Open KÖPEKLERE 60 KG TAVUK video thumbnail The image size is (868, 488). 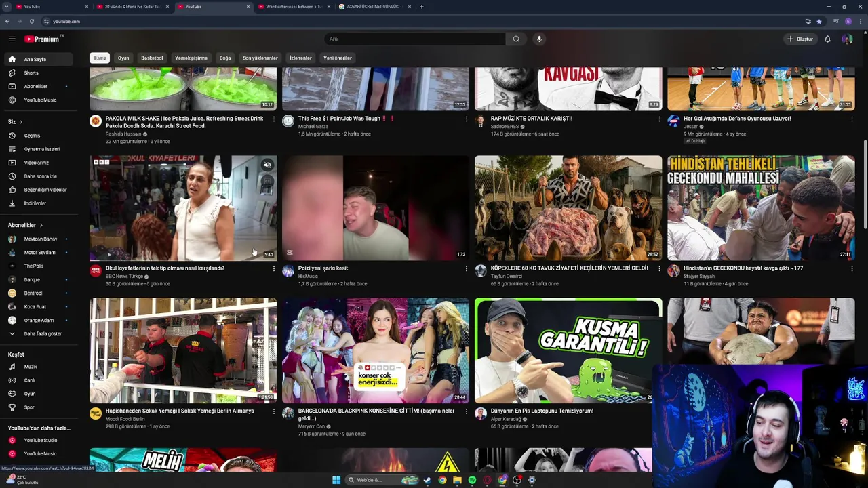(568, 208)
